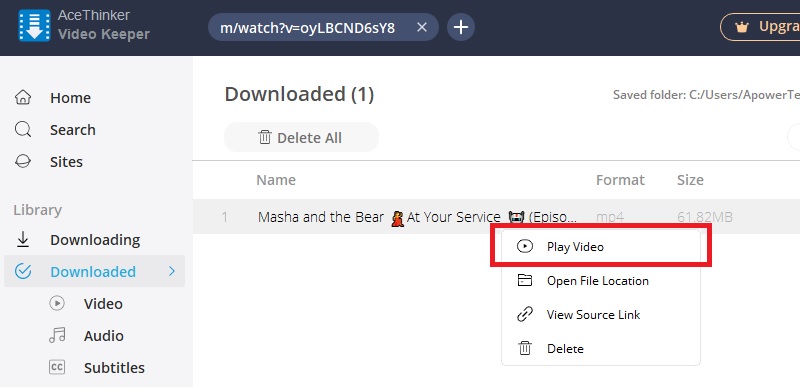Click the Play Video circle icon
Viewport: 800px width, 387px height.
pyautogui.click(x=524, y=246)
